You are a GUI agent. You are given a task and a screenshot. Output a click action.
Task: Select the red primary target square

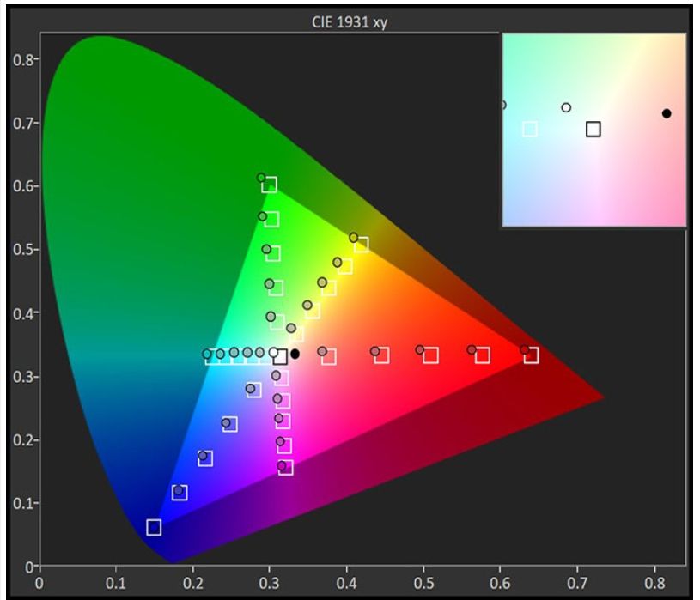click(x=532, y=355)
